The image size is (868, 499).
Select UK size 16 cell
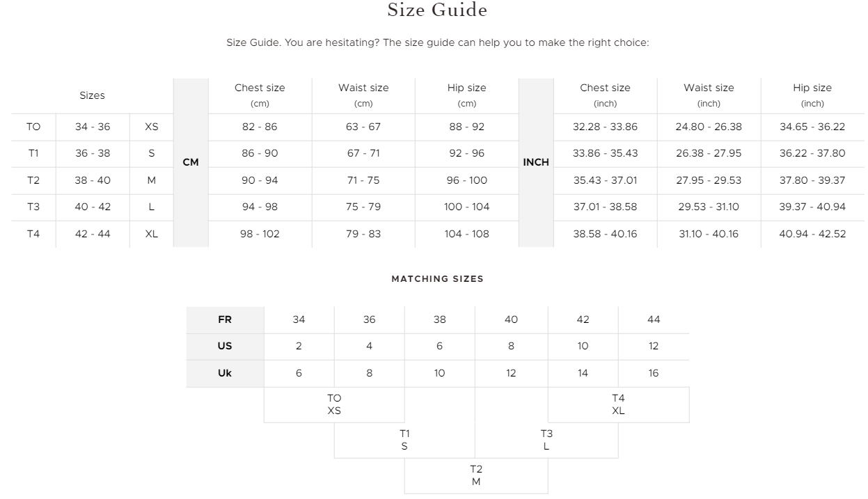pos(654,373)
